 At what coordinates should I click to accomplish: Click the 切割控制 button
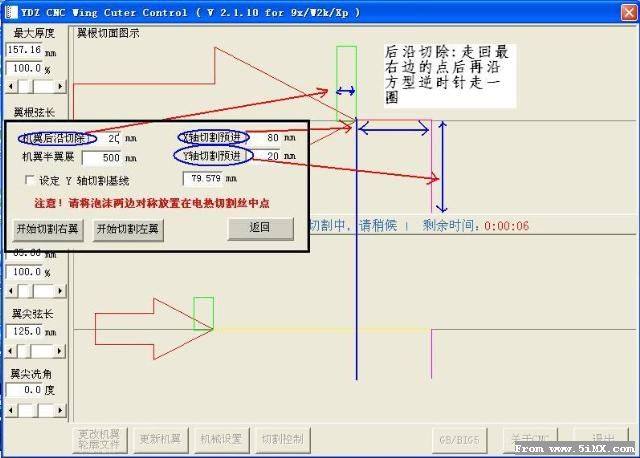pyautogui.click(x=282, y=440)
